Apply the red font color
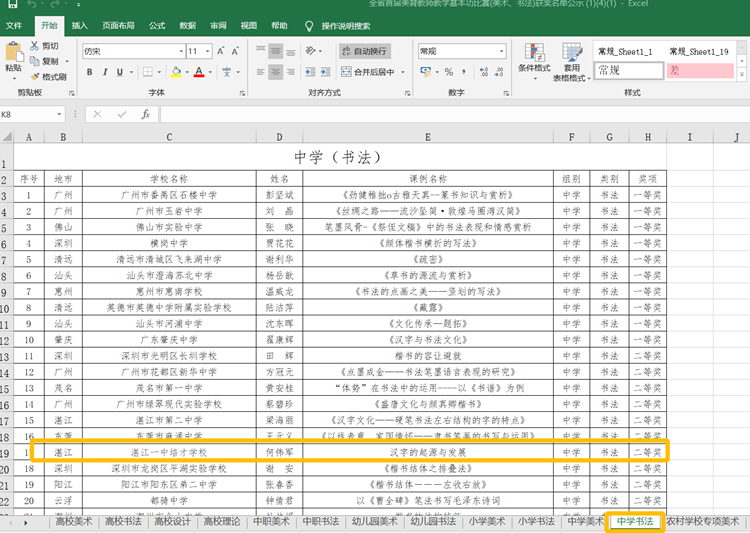Image resolution: width=750 pixels, height=533 pixels. click(199, 72)
